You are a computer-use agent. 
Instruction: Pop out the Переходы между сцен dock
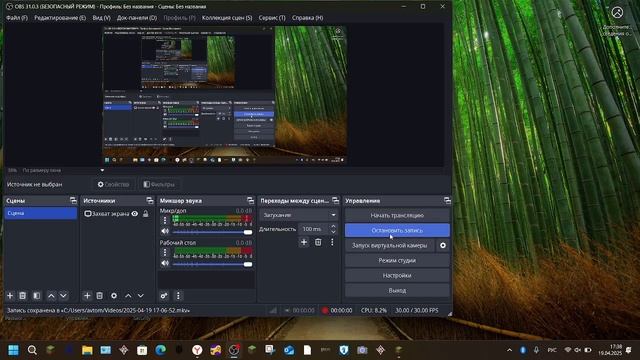pyautogui.click(x=335, y=200)
